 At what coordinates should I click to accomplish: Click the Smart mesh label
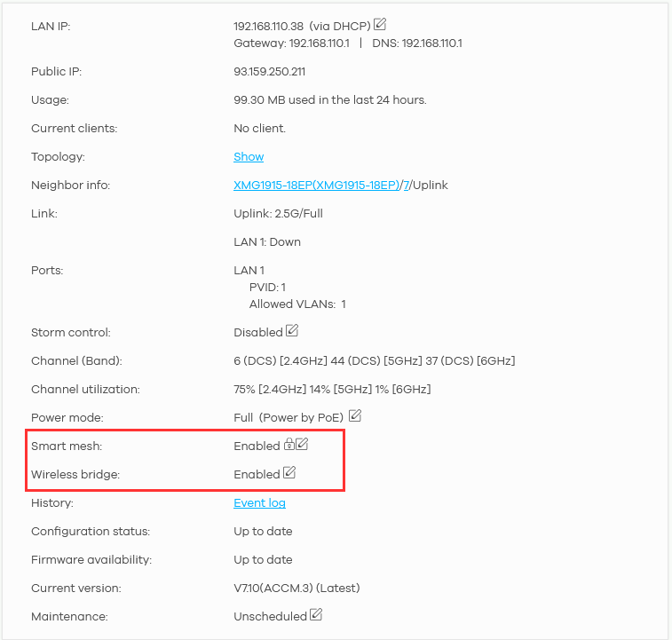60,446
